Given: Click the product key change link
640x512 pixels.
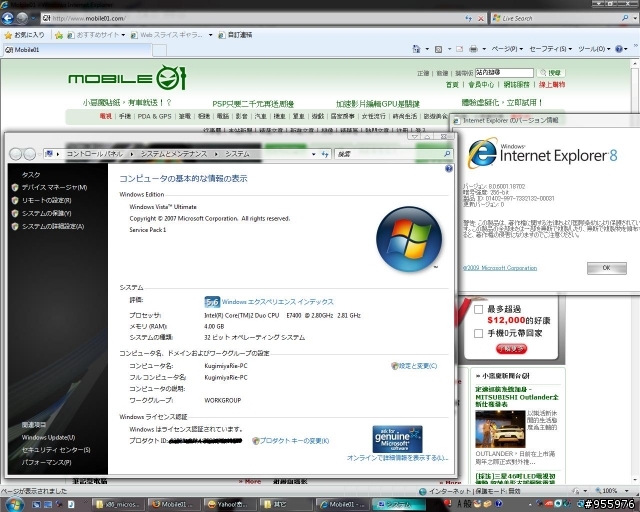Looking at the screenshot, I should coord(294,440).
